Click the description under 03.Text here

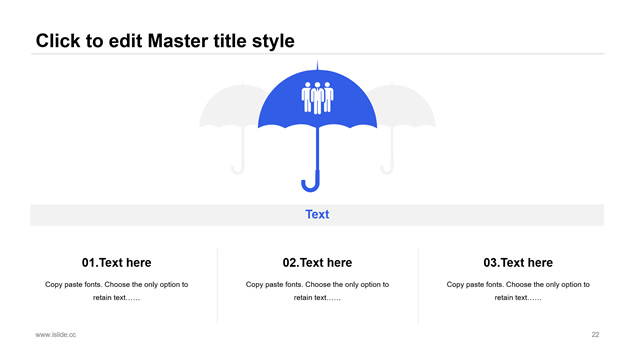pyautogui.click(x=518, y=291)
